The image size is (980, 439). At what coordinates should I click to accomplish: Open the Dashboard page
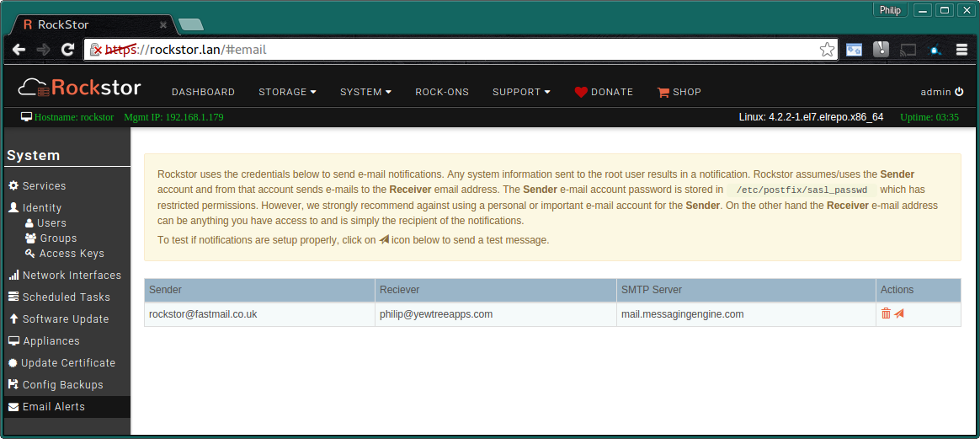click(x=203, y=92)
